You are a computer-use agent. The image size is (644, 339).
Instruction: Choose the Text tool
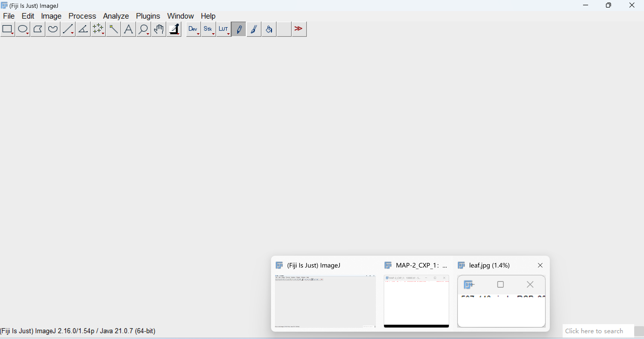coord(128,29)
